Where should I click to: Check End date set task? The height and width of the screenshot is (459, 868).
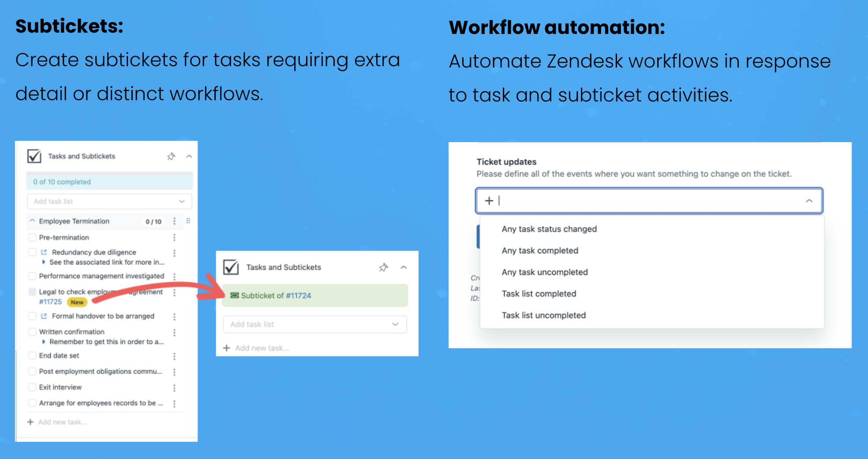click(x=32, y=355)
